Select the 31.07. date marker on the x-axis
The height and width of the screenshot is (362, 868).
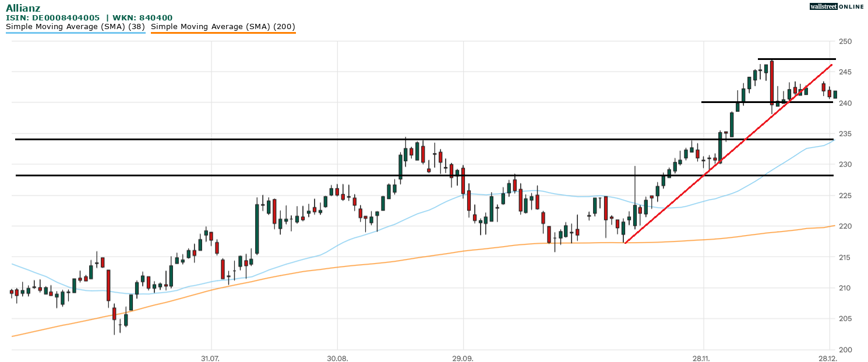(x=211, y=357)
